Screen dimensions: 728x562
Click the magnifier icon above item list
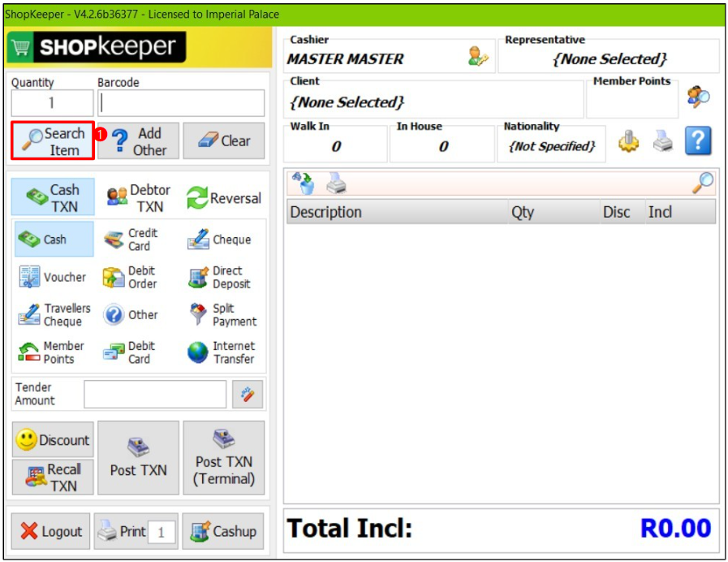coord(703,183)
